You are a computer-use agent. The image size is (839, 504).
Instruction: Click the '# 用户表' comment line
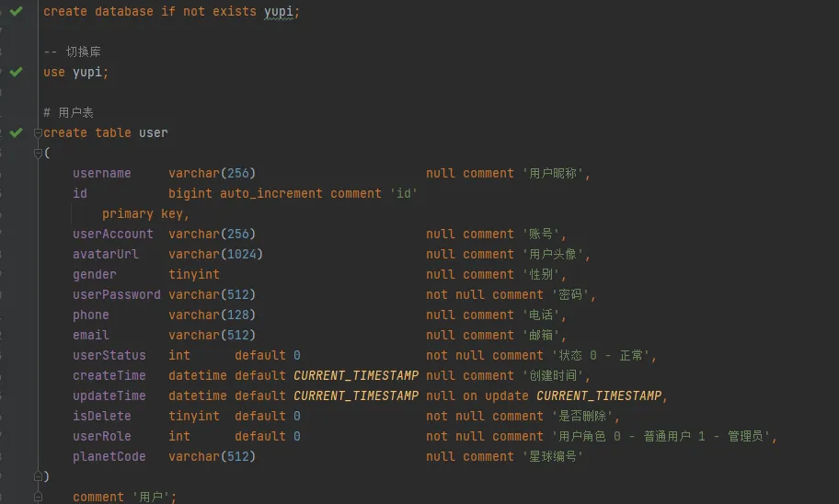68,113
